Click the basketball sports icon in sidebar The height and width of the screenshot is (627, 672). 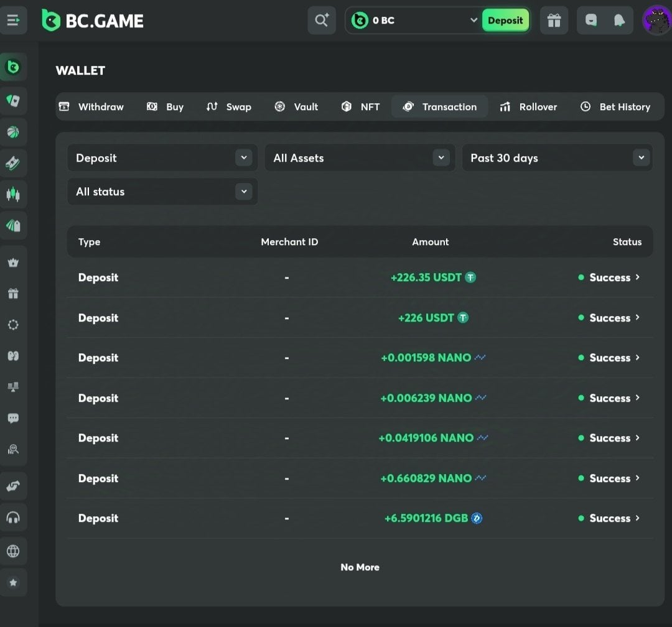13,132
